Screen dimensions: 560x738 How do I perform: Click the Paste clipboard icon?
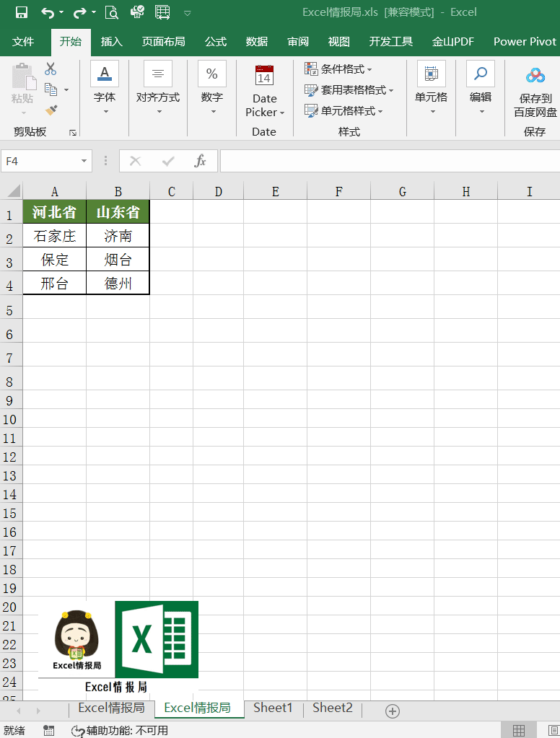coord(24,76)
